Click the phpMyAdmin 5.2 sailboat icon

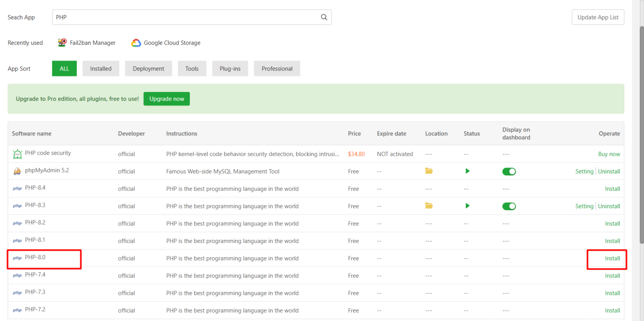click(17, 171)
